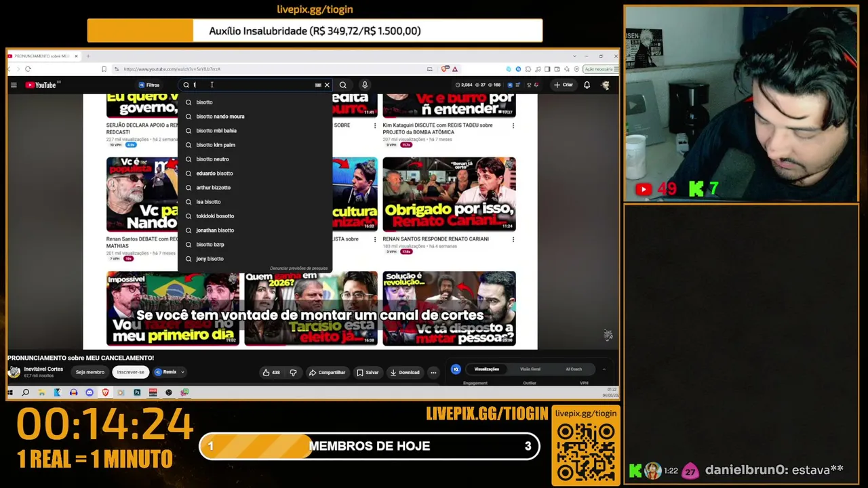The height and width of the screenshot is (488, 868).
Task: Click the Compartilhar share button
Action: 327,372
